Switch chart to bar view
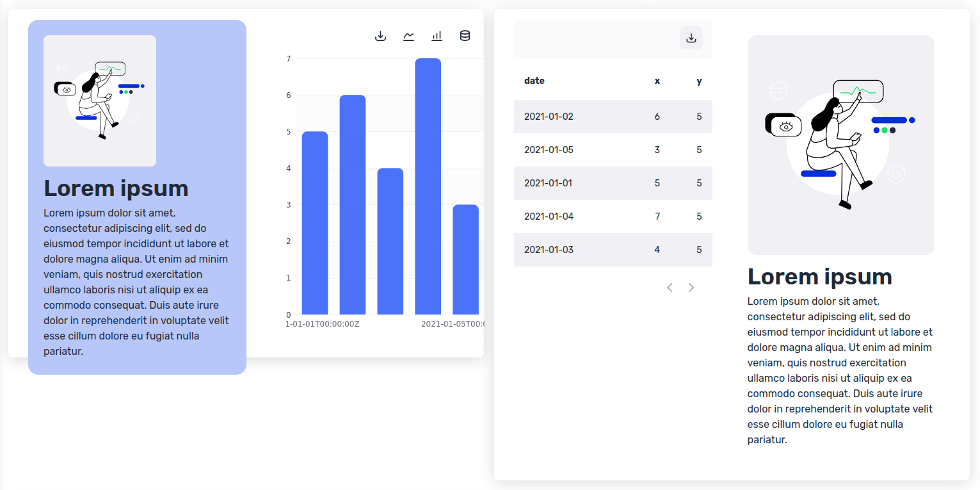This screenshot has height=490, width=980. (x=437, y=36)
